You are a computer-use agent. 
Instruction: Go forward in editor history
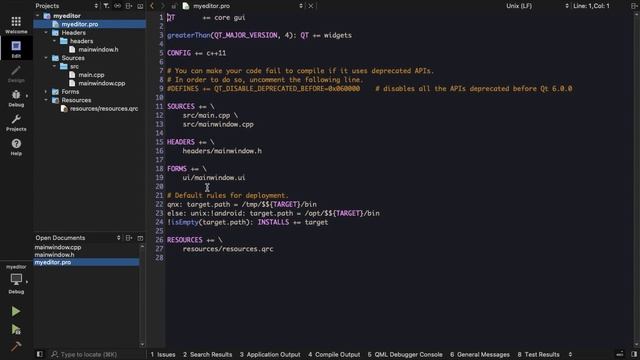point(162,6)
